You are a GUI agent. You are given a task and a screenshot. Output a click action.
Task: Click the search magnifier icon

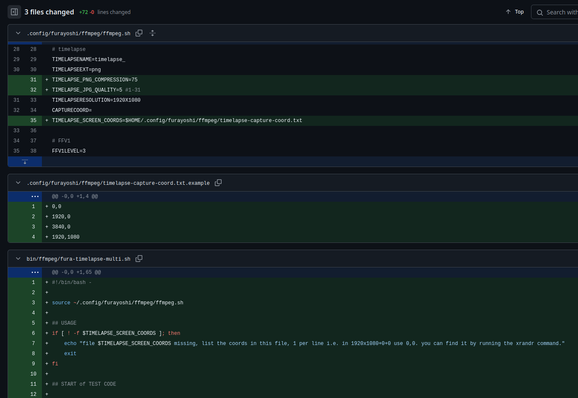click(540, 13)
